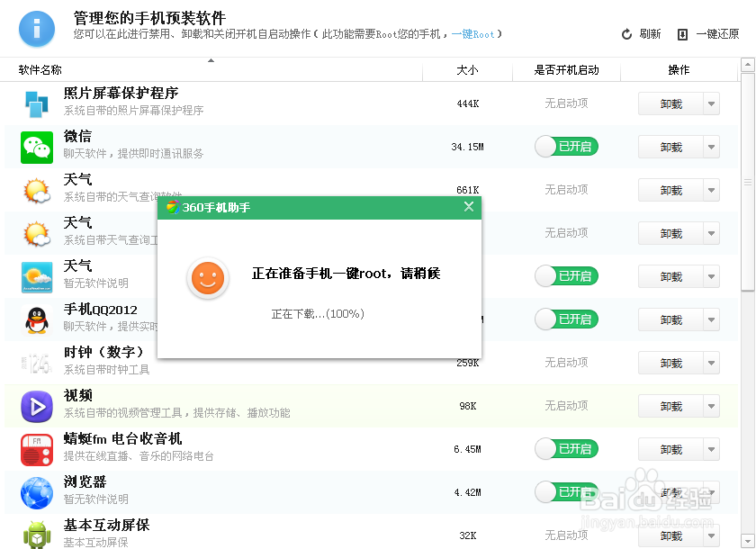Image resolution: width=756 pixels, height=549 pixels.
Task: Click the 6.45M size value
Action: 467,449
